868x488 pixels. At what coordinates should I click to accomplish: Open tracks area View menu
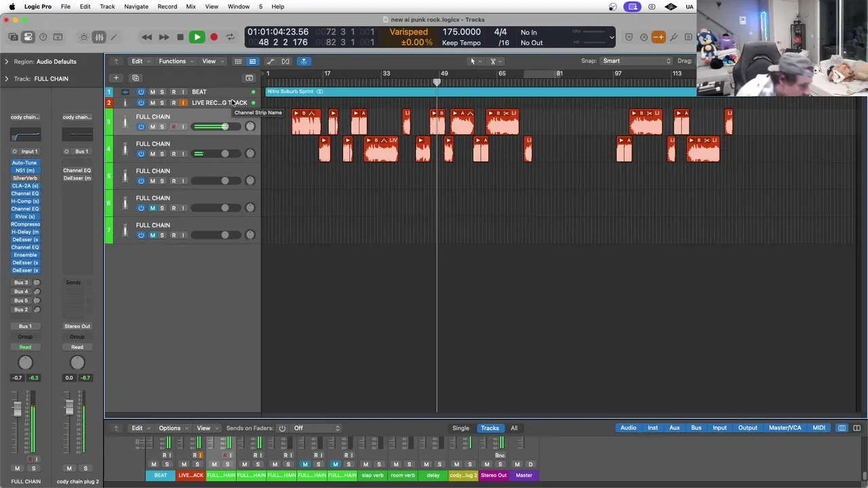(x=212, y=61)
